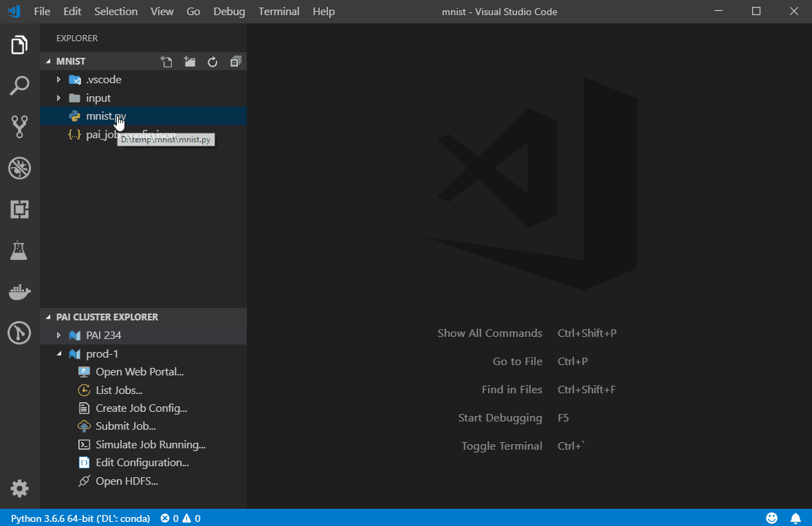This screenshot has width=812, height=526.
Task: Click the List Jobs clock icon
Action: pyautogui.click(x=84, y=390)
